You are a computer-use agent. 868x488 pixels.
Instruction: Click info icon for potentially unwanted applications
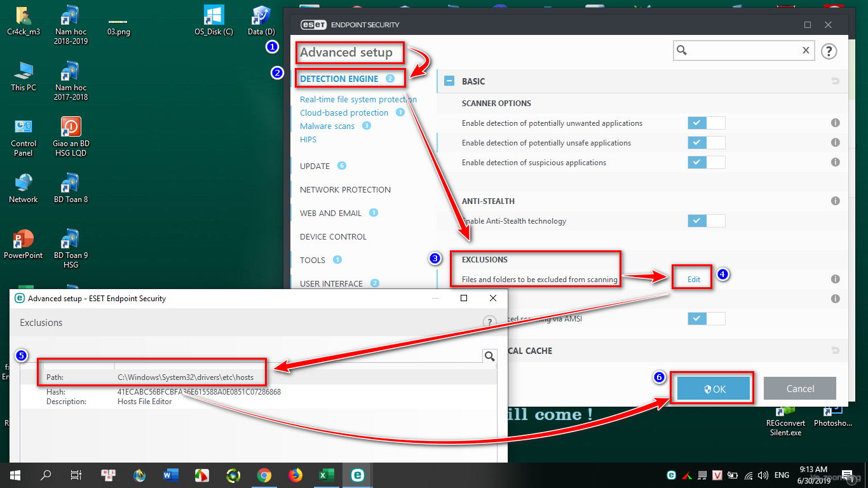[x=836, y=123]
